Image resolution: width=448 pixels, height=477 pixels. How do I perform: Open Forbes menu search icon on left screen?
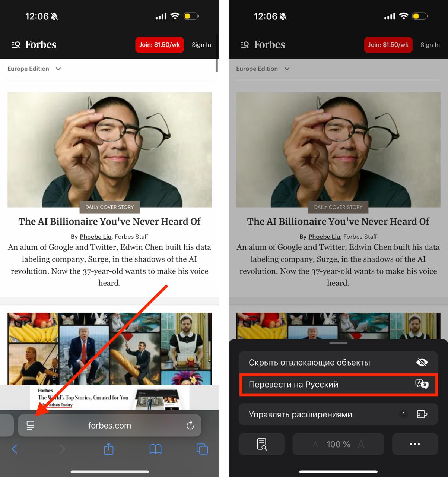[x=16, y=45]
